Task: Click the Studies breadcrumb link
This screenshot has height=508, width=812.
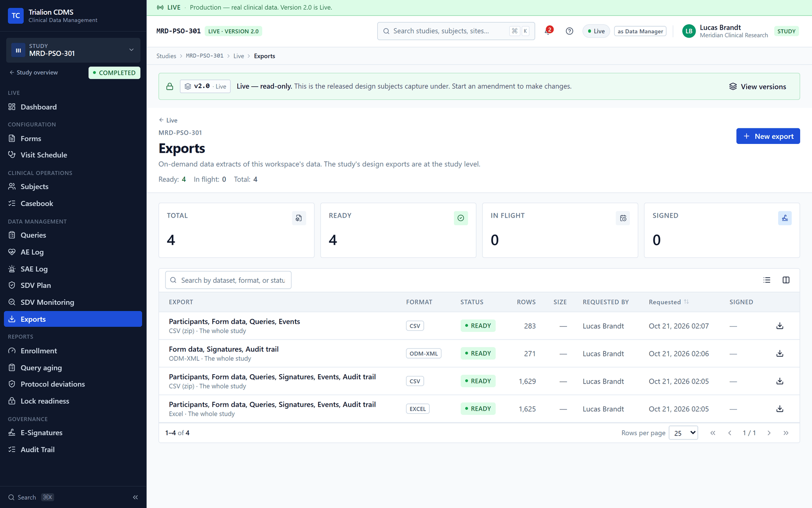Action: coord(166,56)
